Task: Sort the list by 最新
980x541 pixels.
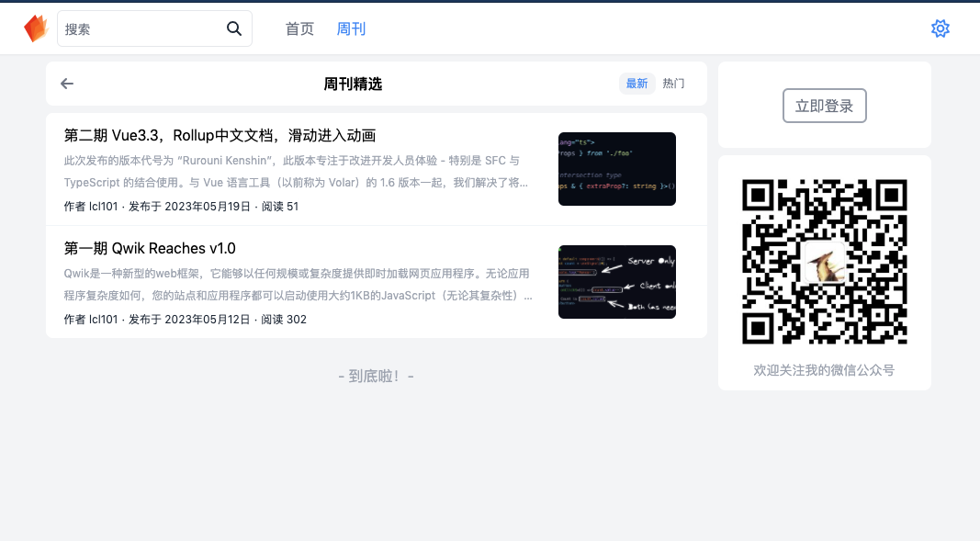Action: coord(636,84)
